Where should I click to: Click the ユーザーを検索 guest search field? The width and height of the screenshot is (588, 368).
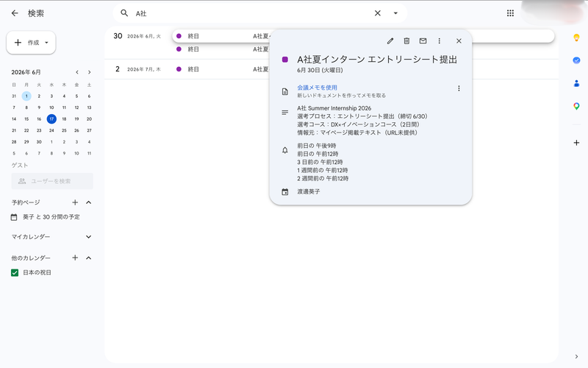52,181
